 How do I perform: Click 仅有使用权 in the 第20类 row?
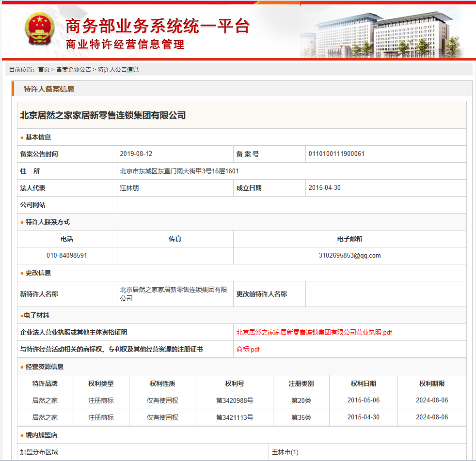coord(162,400)
